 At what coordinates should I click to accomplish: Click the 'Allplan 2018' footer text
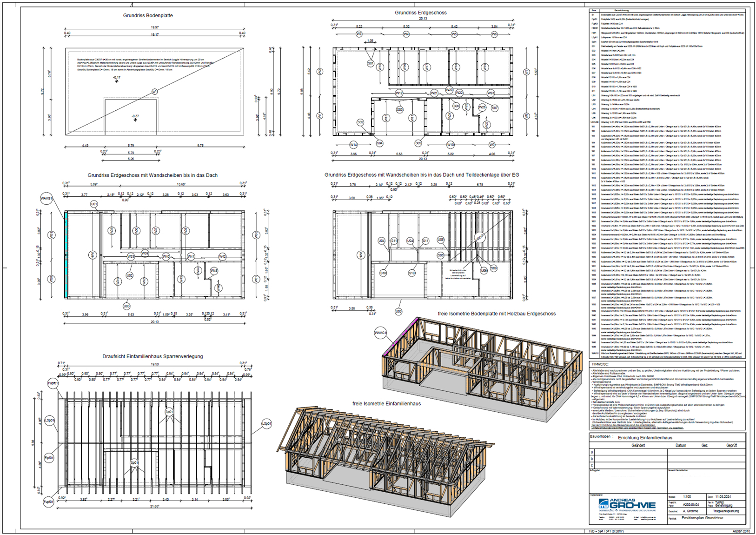tap(741, 531)
